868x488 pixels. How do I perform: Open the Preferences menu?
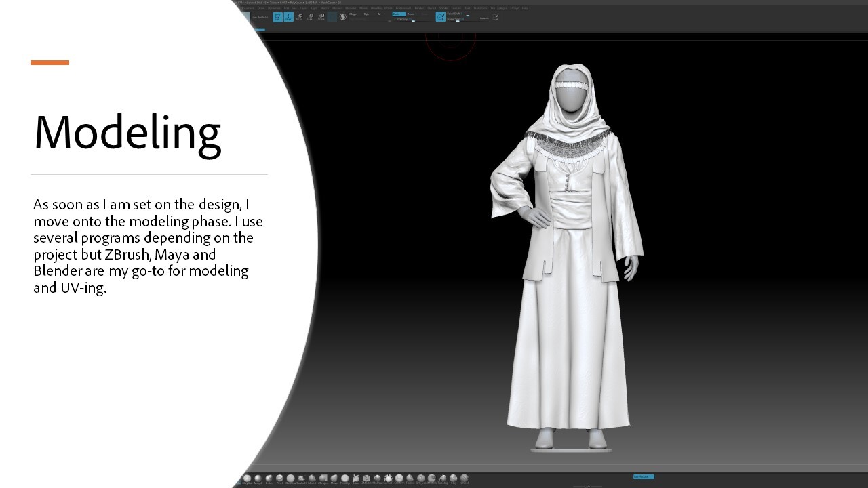tap(403, 8)
